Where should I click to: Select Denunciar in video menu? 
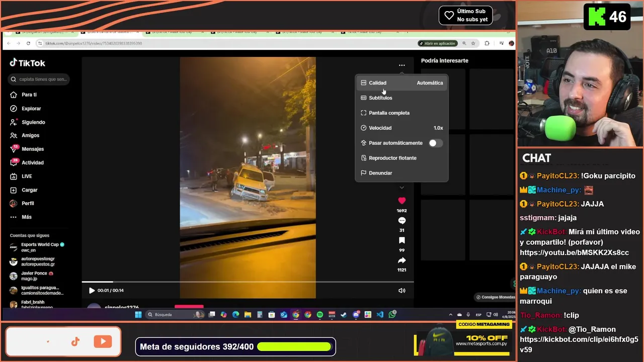(x=401, y=173)
